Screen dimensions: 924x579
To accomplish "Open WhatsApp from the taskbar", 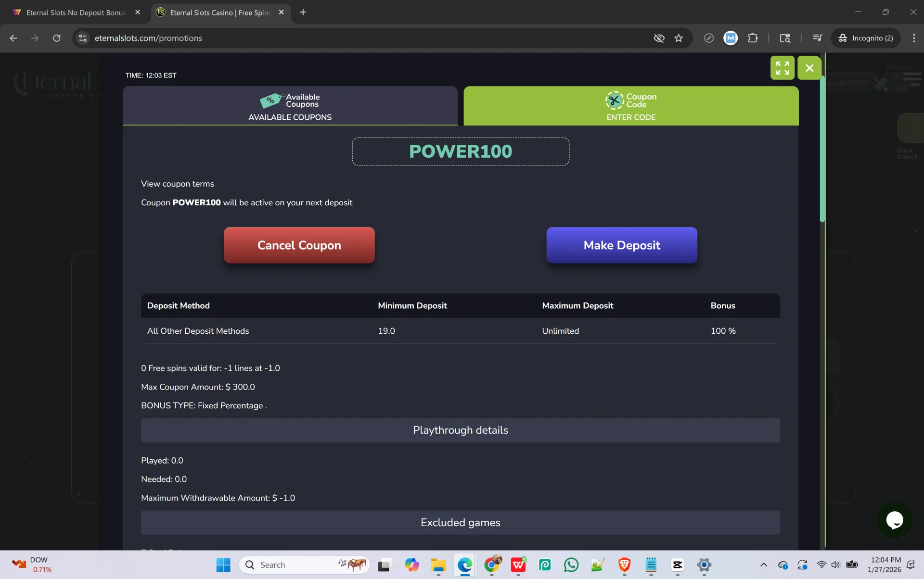I will [571, 565].
